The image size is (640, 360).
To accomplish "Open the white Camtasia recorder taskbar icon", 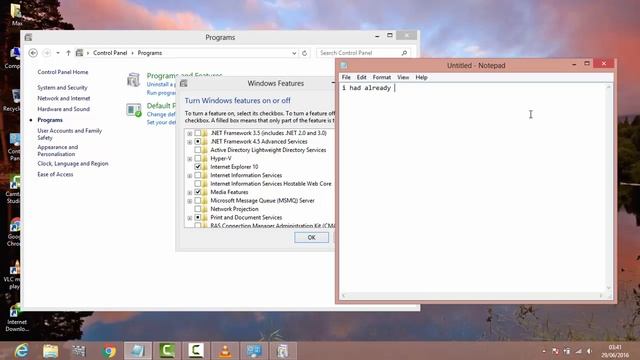I will click(196, 351).
